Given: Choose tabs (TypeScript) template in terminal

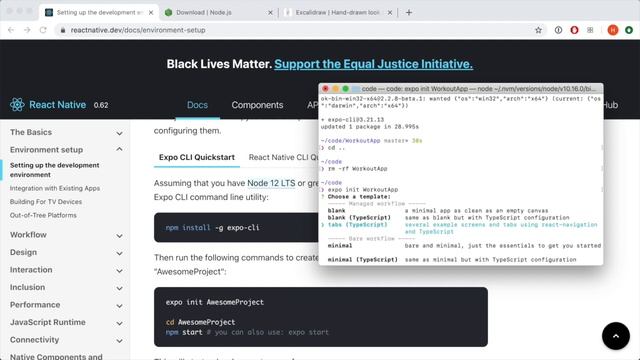Looking at the screenshot, I should [358, 224].
